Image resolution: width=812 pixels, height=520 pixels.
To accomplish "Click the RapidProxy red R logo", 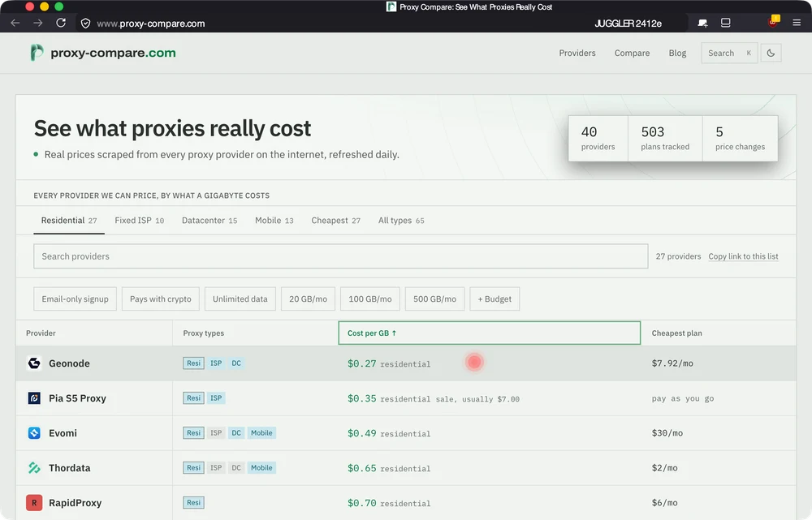I will (34, 502).
